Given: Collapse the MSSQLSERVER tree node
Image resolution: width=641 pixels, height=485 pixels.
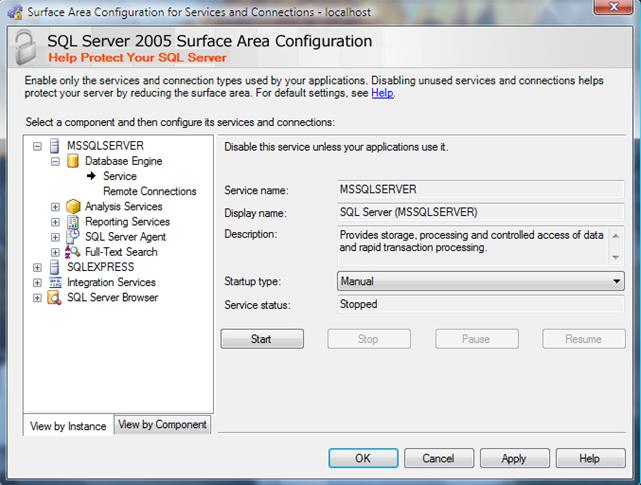Looking at the screenshot, I should [38, 146].
